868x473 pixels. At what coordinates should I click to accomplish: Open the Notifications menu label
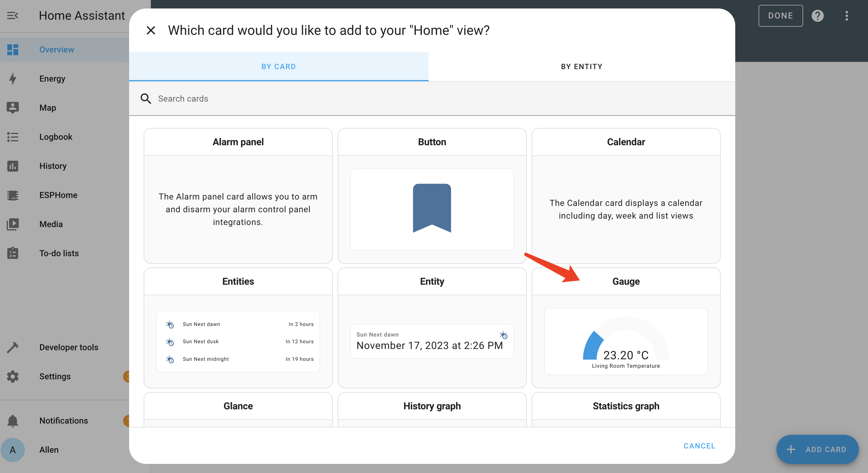click(64, 421)
